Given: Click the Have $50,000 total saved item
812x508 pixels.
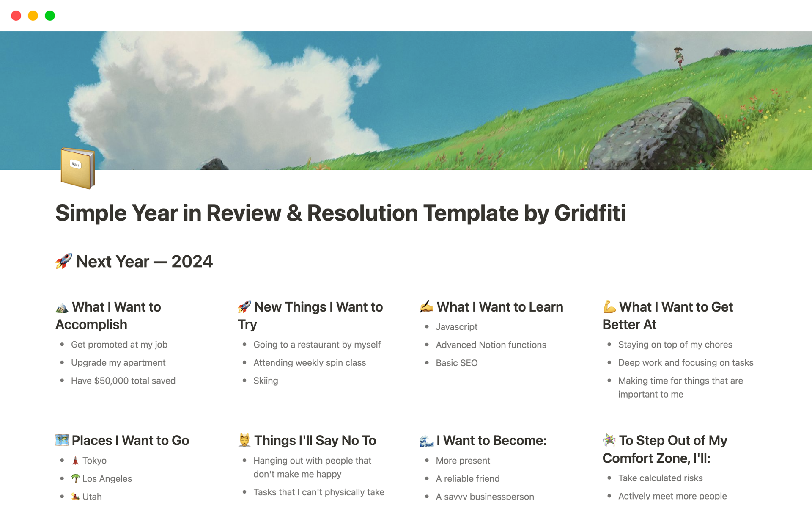Looking at the screenshot, I should point(123,381).
